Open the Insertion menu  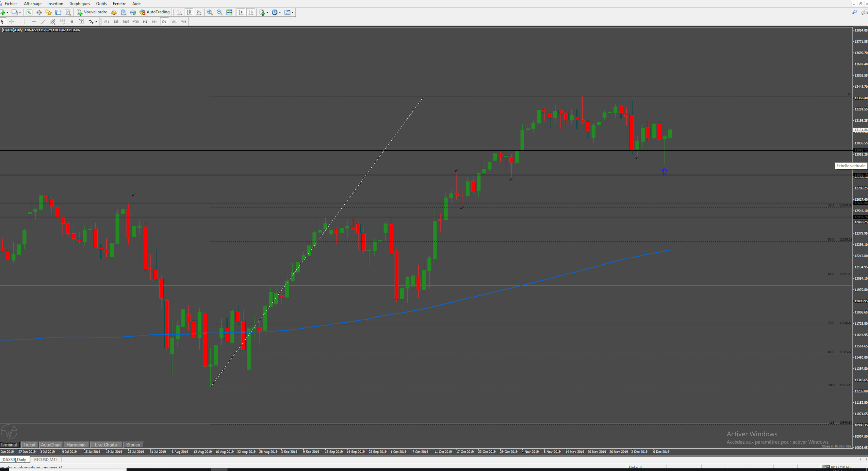55,4
